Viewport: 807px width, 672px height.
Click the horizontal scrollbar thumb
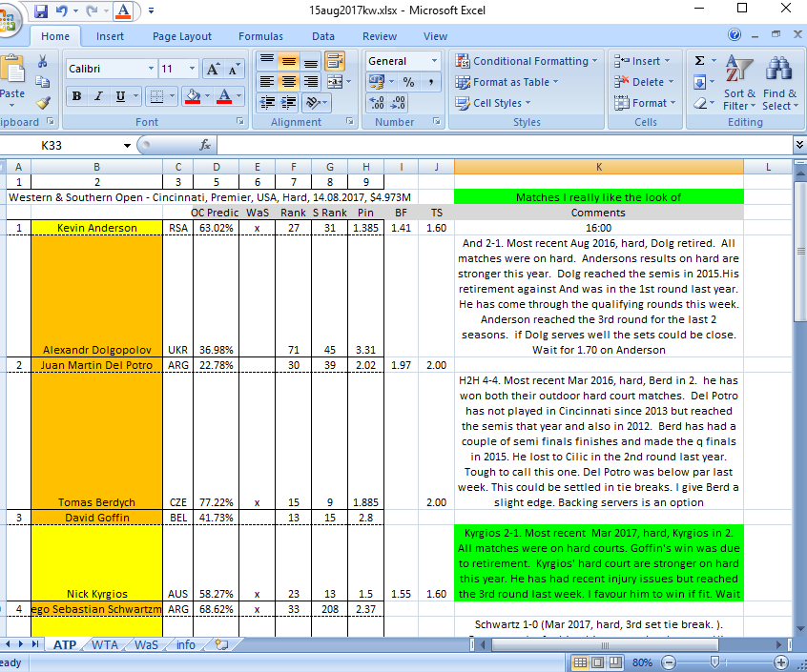605,644
